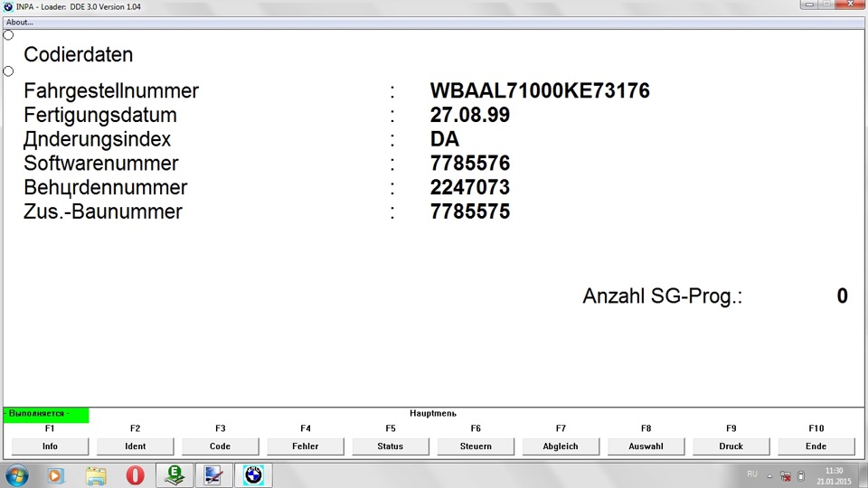Screen dimensions: 868x488
Task: Click software number 7785576
Action: [x=470, y=164]
